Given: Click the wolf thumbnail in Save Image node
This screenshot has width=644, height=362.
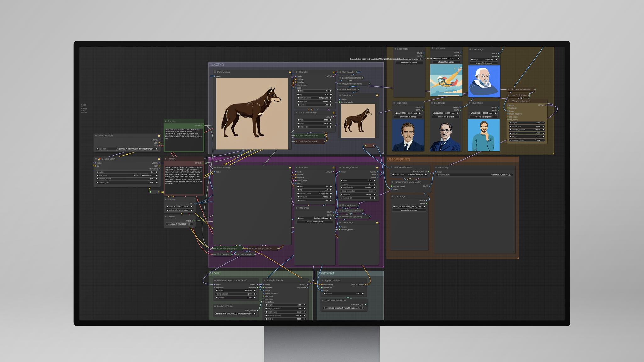Looking at the screenshot, I should pos(358,121).
